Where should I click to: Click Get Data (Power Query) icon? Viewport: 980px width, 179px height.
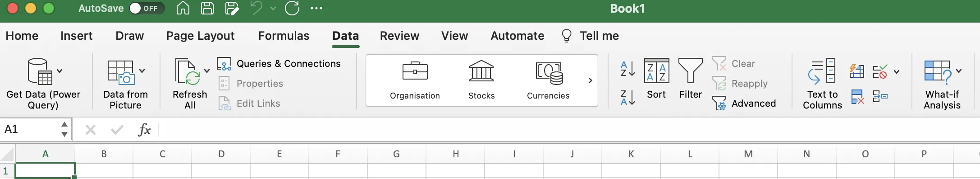pos(40,71)
